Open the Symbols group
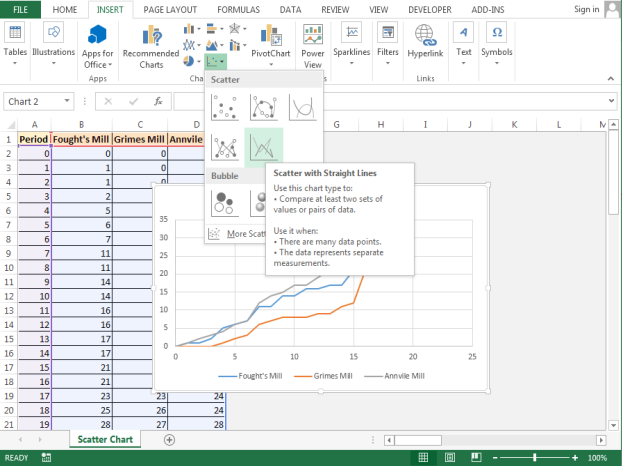625x469 pixels. pos(497,44)
